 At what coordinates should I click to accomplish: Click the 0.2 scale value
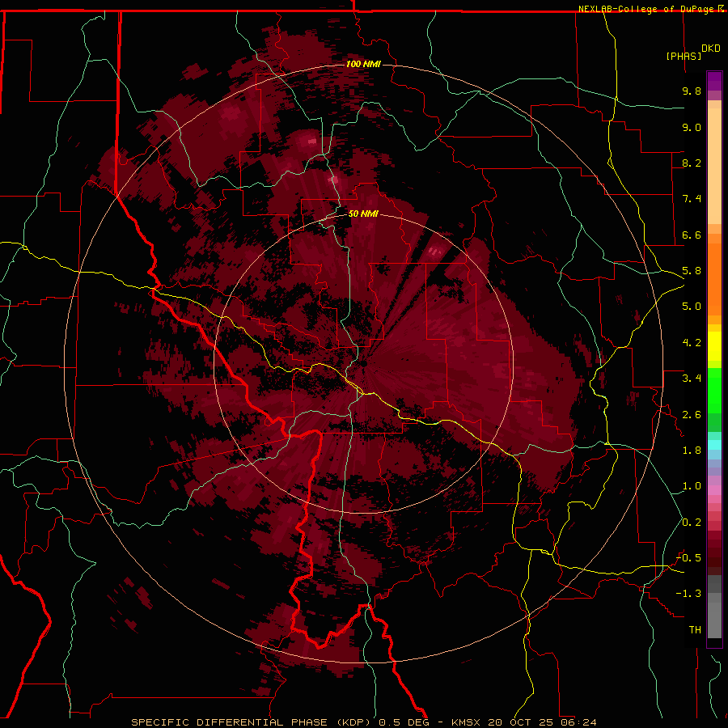click(692, 523)
